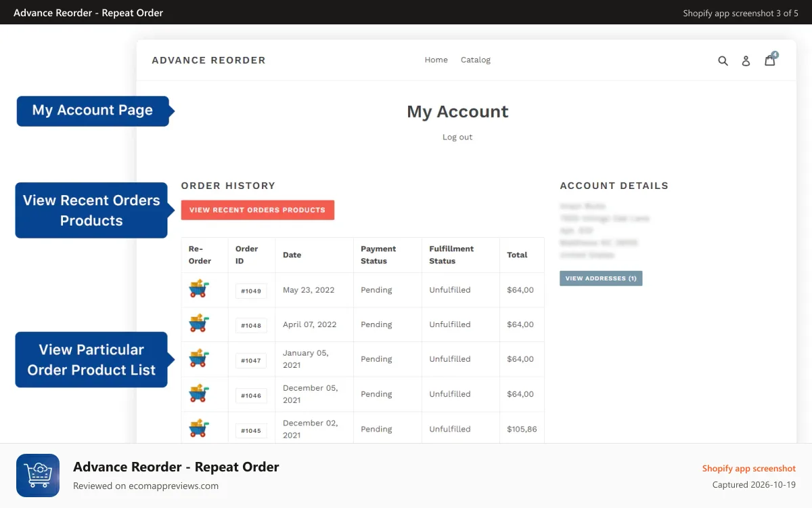Image resolution: width=812 pixels, height=508 pixels.
Task: Click the re-order cart icon for order #1047
Action: (198, 358)
